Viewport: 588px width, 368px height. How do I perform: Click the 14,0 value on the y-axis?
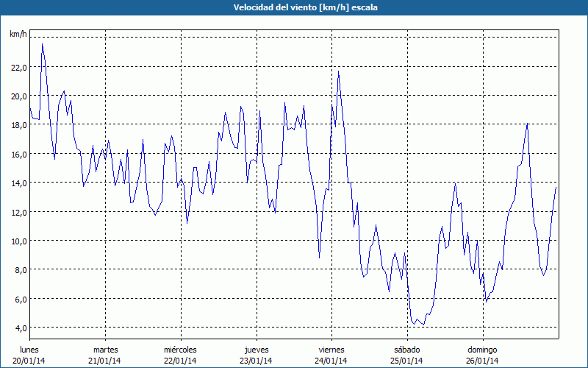(18, 183)
